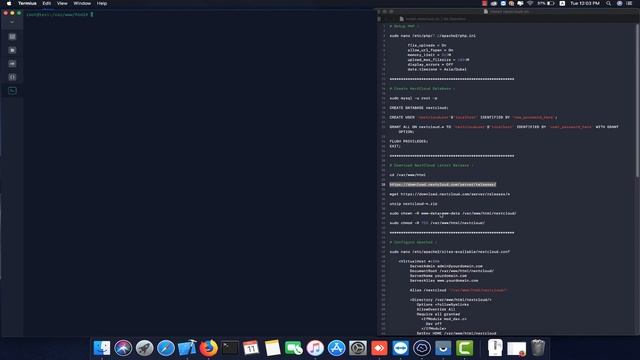
Task: Open the Trash in the dock
Action: [x=538, y=348]
